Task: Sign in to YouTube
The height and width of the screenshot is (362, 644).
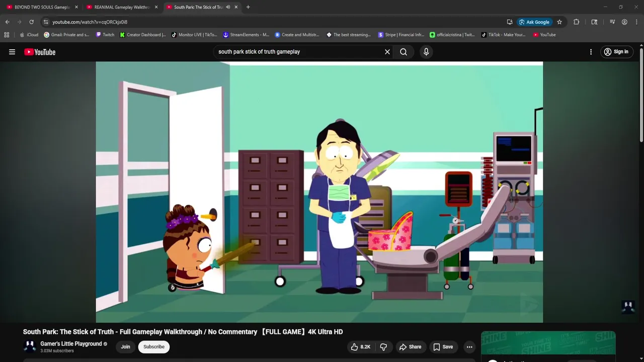Action: [x=616, y=52]
